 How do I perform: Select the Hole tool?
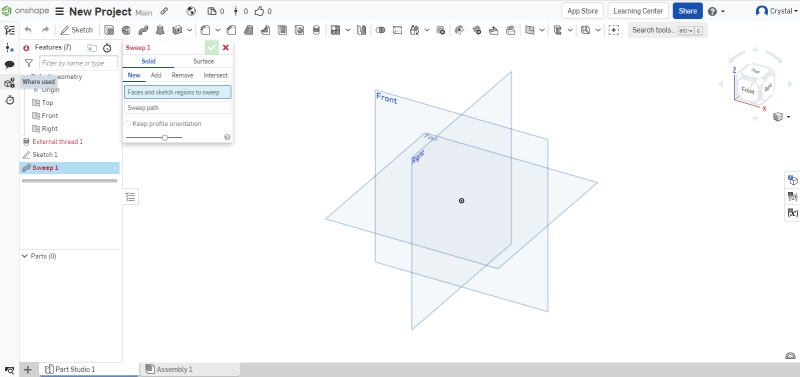coord(299,30)
